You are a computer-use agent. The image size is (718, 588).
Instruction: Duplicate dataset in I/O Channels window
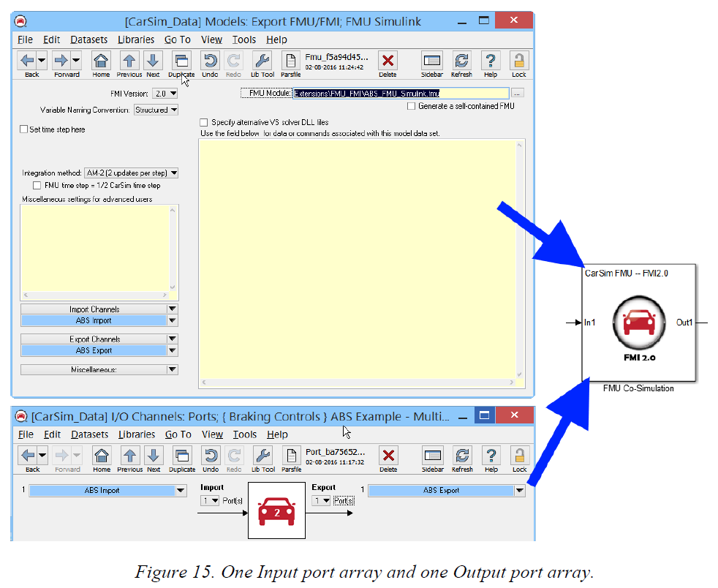pos(182,455)
